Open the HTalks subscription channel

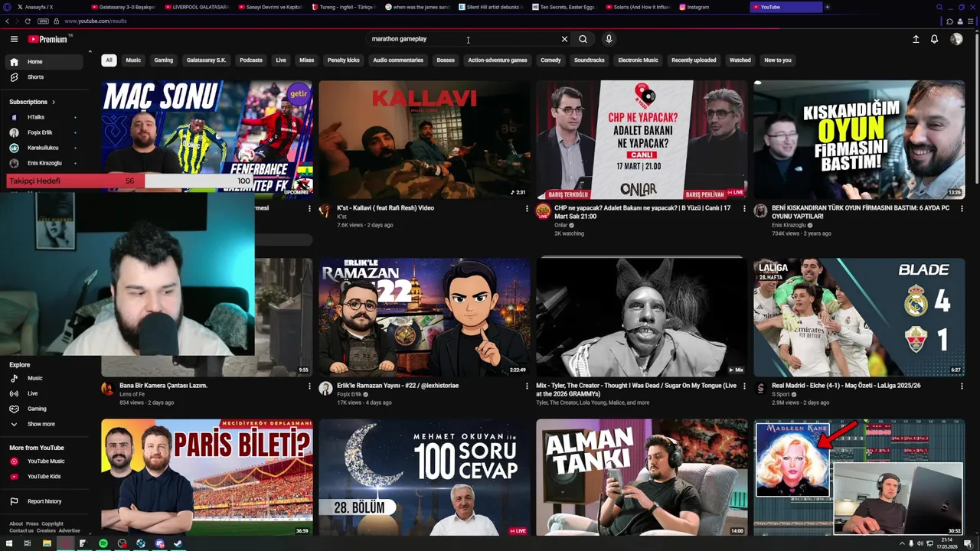point(44,117)
